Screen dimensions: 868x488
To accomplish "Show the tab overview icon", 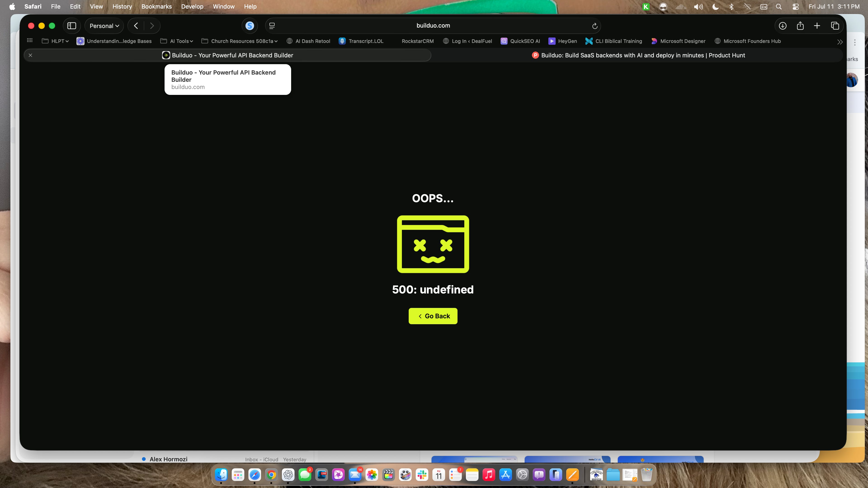I will pos(835,26).
